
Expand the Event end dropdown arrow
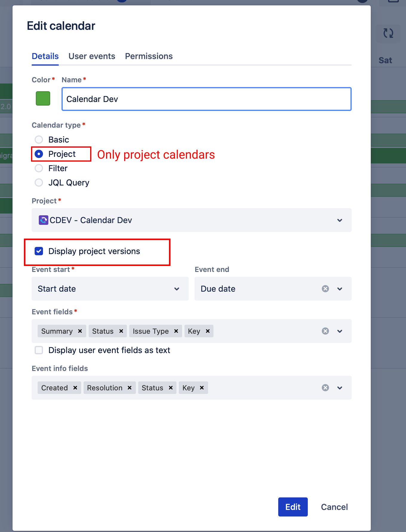tap(340, 289)
